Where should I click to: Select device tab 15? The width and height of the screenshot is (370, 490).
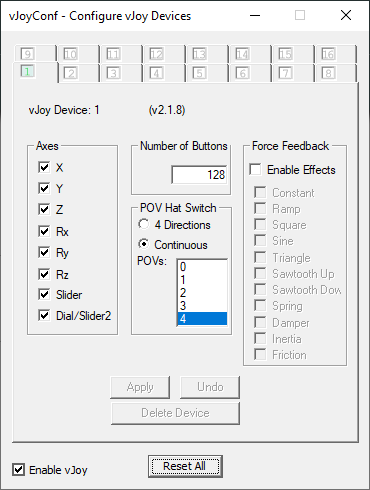(293, 54)
